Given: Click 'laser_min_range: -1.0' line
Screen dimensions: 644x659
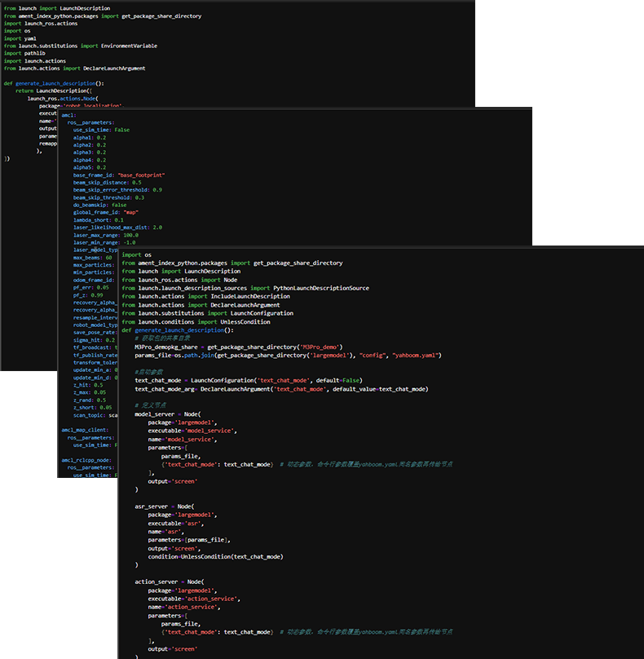Looking at the screenshot, I should click(104, 242).
